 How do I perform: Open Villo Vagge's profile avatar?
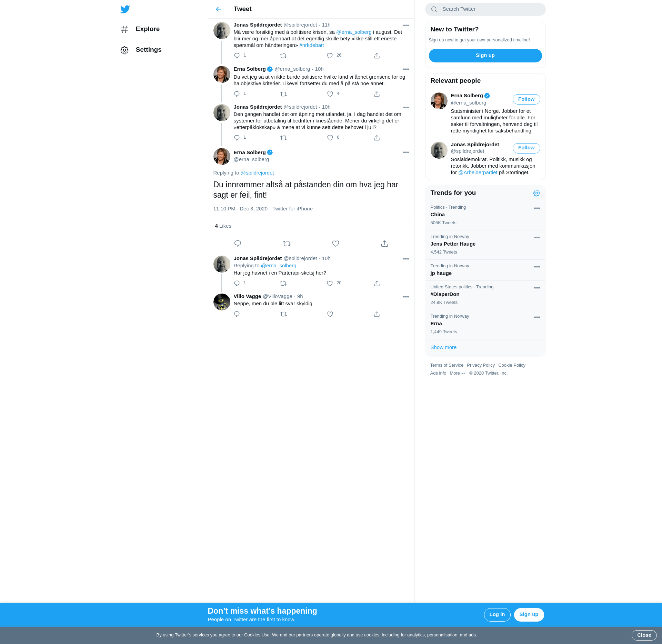[x=222, y=302]
